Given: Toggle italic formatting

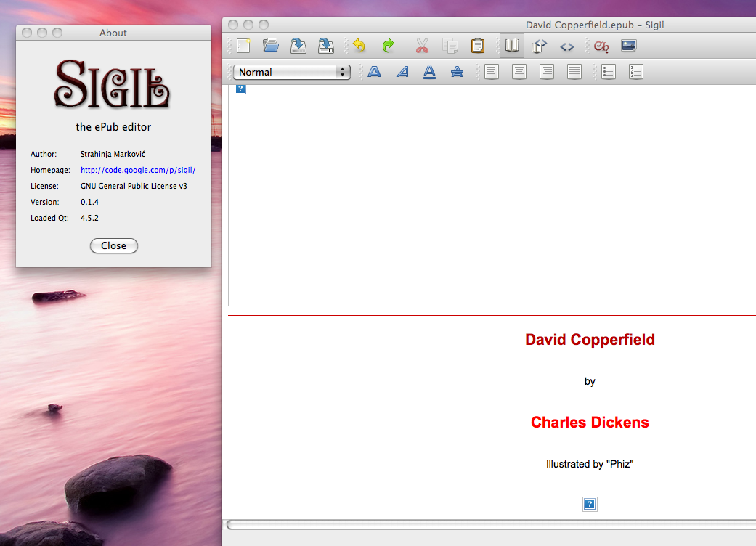Looking at the screenshot, I should (402, 73).
